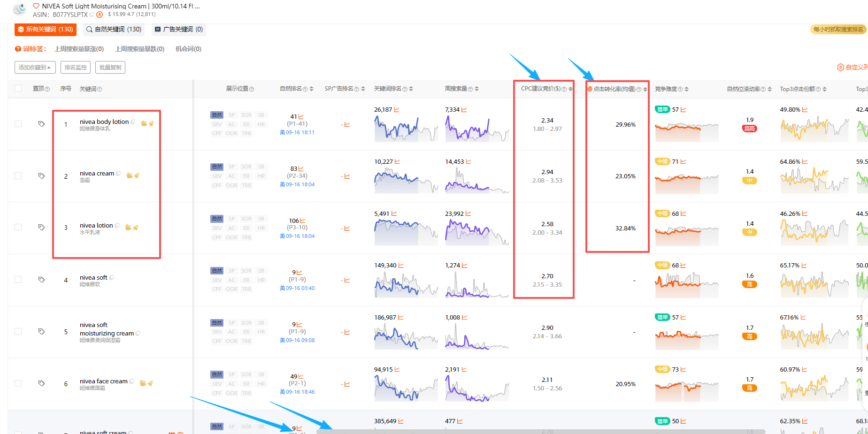Screen dimensions: 868x434
Task: Open trend chart icon next to natural rank 83
Action: click(301, 168)
